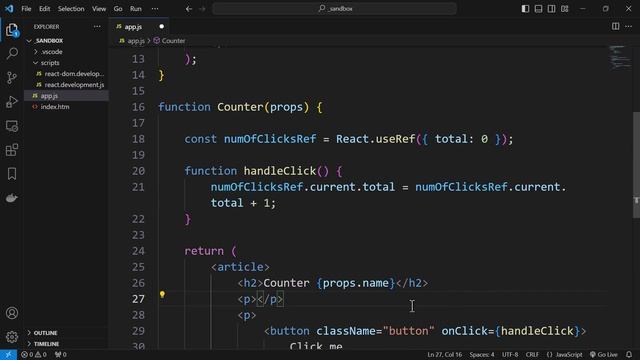Viewport: 640px width, 360px height.
Task: Expand the .vscode folder
Action: coord(36,52)
